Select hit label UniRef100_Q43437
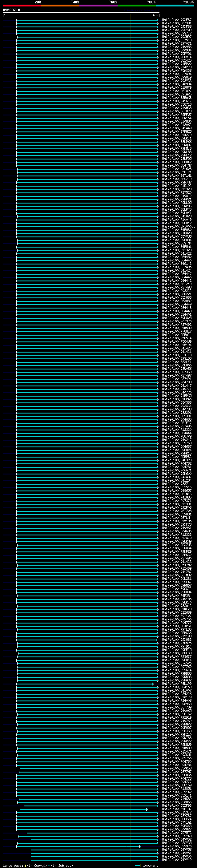197x868 pixels. (177, 477)
